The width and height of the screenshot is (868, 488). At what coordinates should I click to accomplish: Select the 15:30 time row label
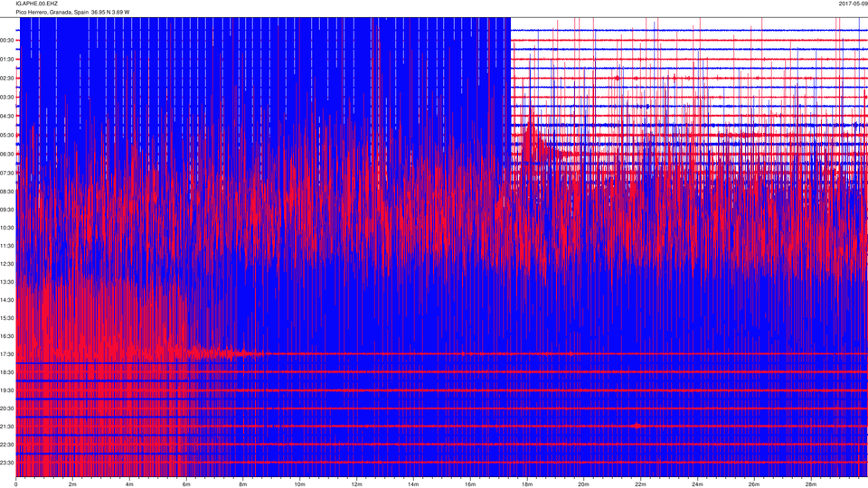(x=7, y=318)
